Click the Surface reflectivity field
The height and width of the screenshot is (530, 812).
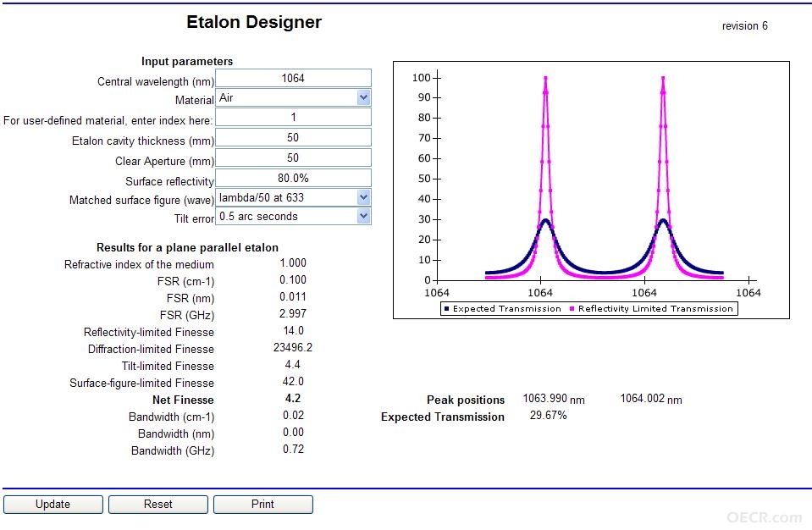click(293, 178)
